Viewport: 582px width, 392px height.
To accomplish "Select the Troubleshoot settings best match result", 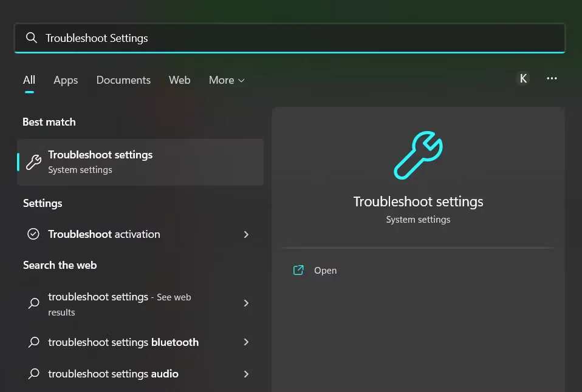I will coord(140,161).
